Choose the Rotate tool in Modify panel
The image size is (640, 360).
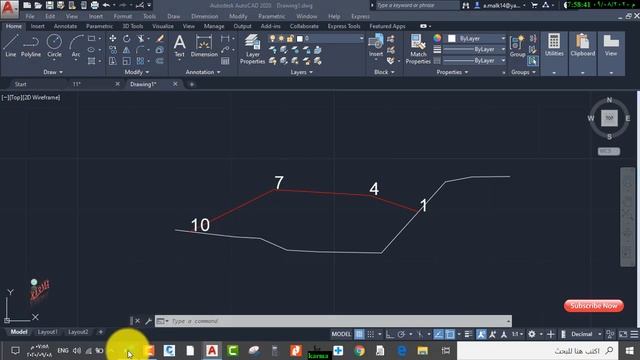[x=127, y=38]
